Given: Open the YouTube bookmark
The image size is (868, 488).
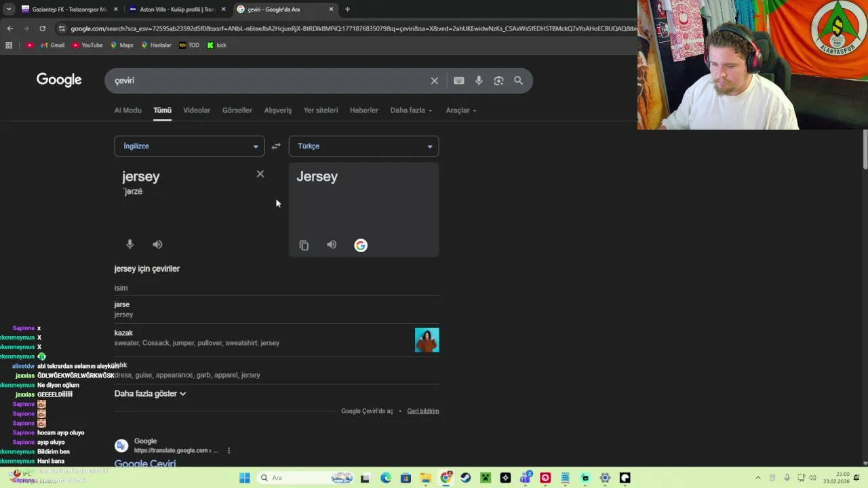Looking at the screenshot, I should click(87, 45).
